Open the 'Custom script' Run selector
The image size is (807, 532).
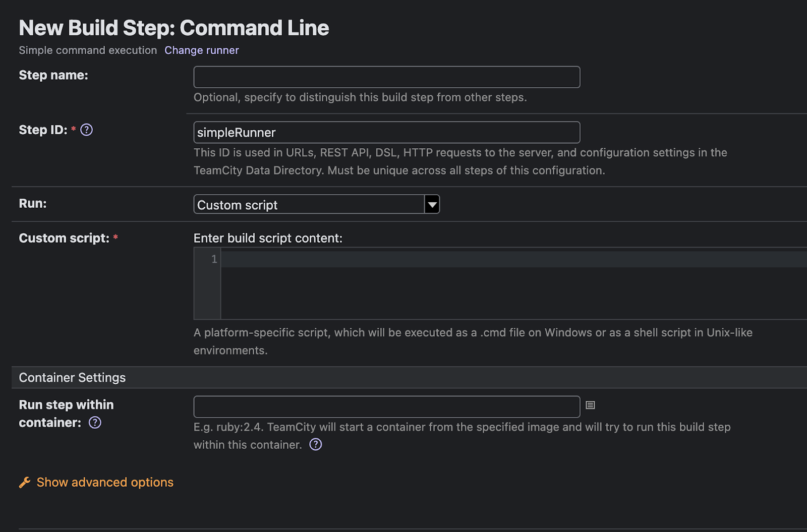(x=309, y=205)
